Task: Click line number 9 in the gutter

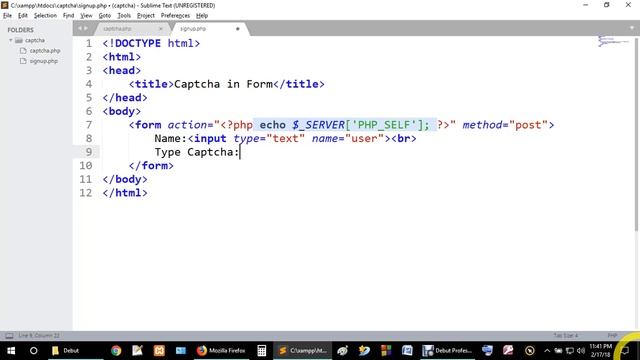Action: pos(89,152)
